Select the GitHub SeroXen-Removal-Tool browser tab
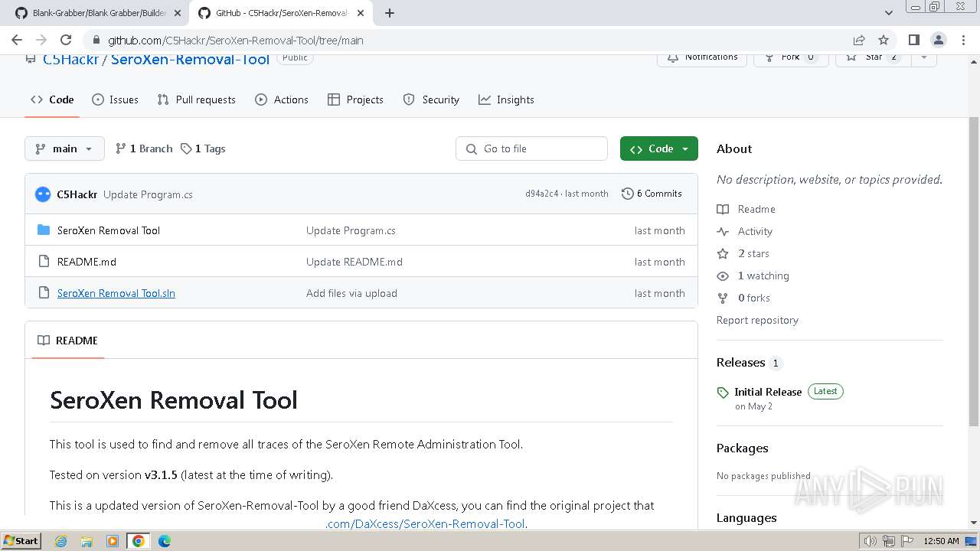This screenshot has width=980, height=551. click(x=279, y=13)
